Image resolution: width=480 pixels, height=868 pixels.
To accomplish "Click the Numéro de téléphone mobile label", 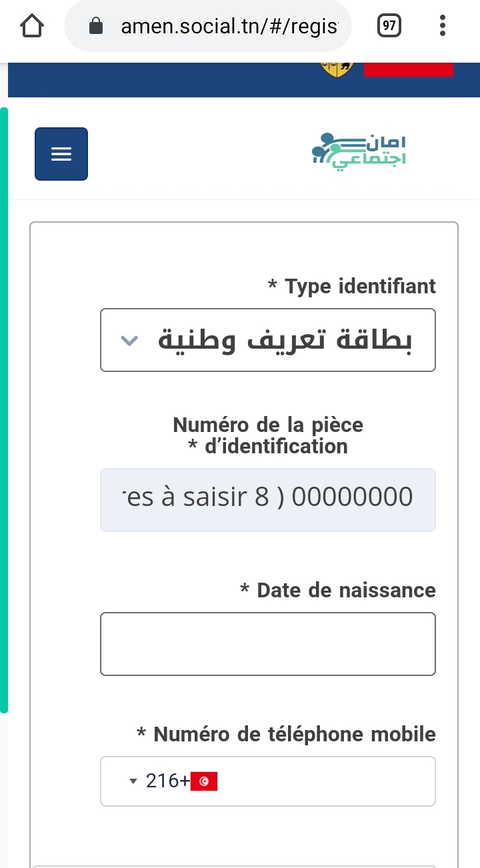I will click(x=286, y=735).
